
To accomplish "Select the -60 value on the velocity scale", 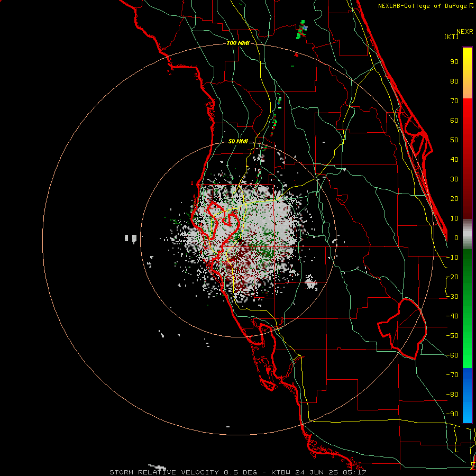I will click(452, 355).
